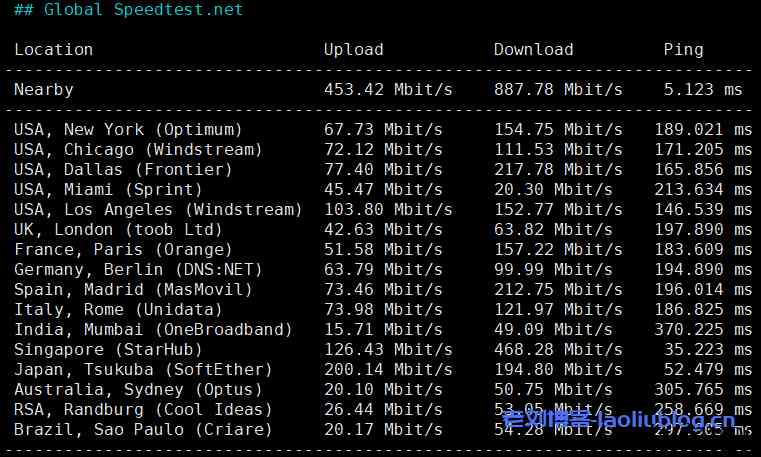
Task: Select Dallas ping "165.856 ms"
Action: click(x=703, y=169)
